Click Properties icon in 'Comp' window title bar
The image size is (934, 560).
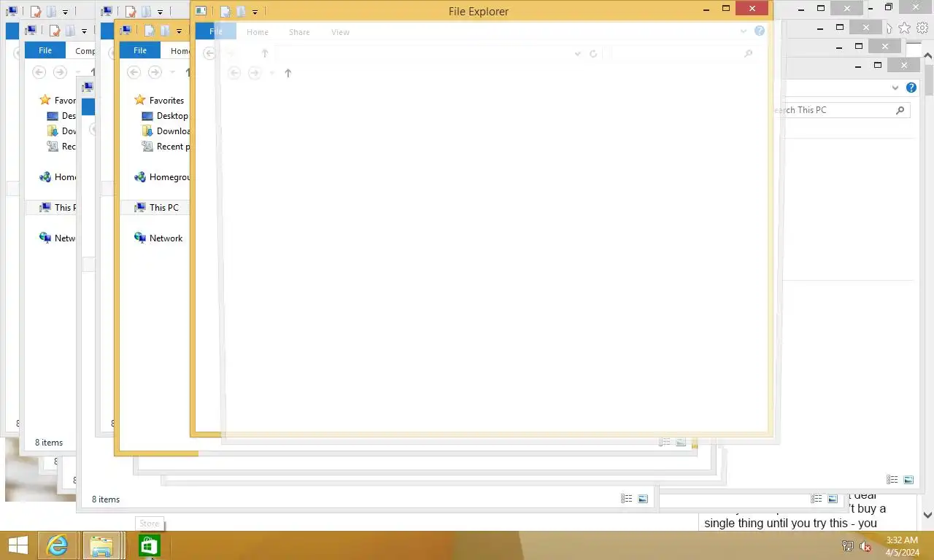coord(55,31)
